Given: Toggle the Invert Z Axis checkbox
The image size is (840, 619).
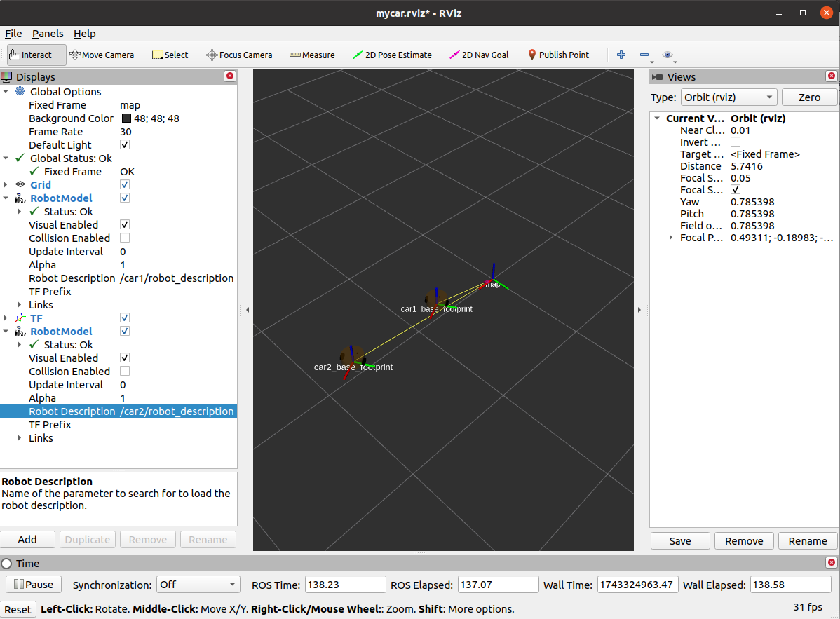Looking at the screenshot, I should [x=736, y=142].
